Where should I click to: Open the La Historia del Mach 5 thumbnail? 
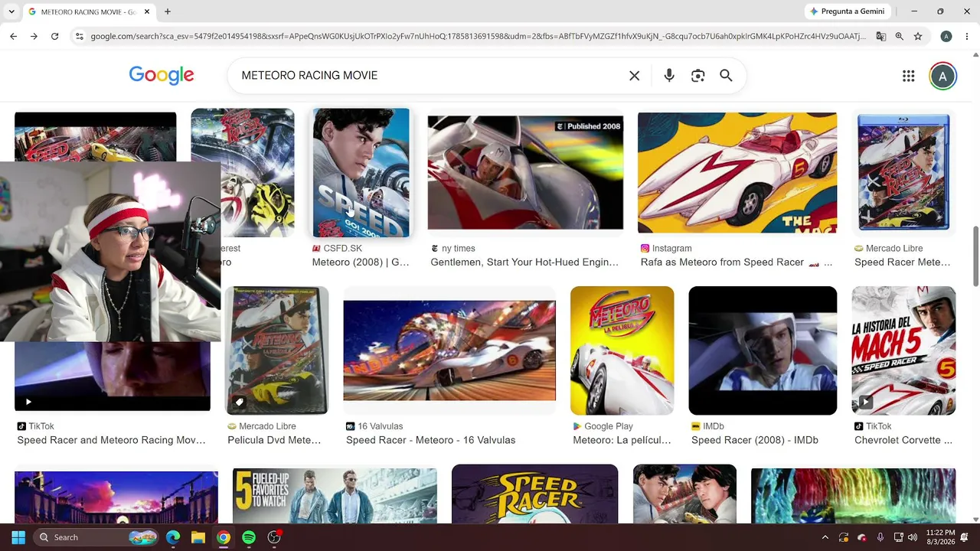903,350
